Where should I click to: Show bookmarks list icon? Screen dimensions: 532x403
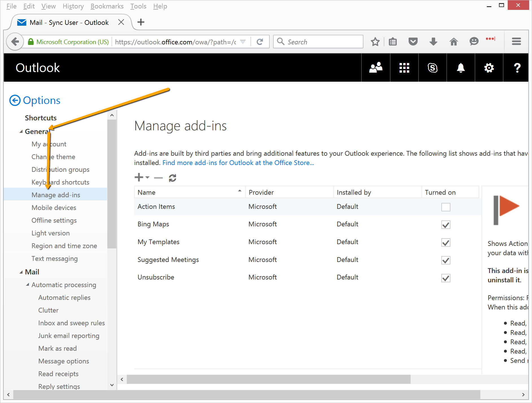[x=393, y=42]
